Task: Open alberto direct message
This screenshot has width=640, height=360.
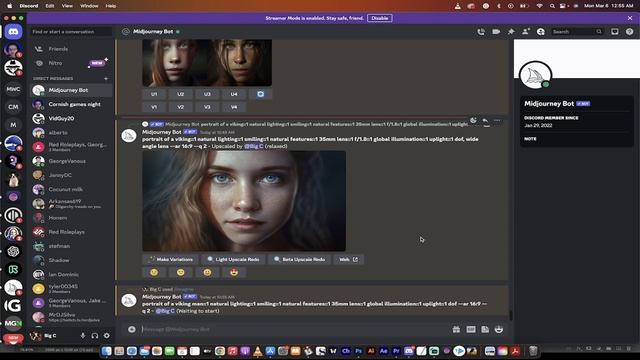Action: pyautogui.click(x=71, y=133)
